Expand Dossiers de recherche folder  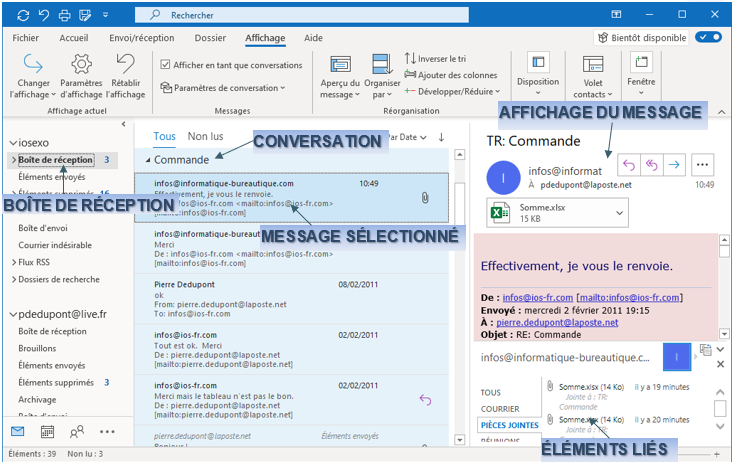pos(14,280)
